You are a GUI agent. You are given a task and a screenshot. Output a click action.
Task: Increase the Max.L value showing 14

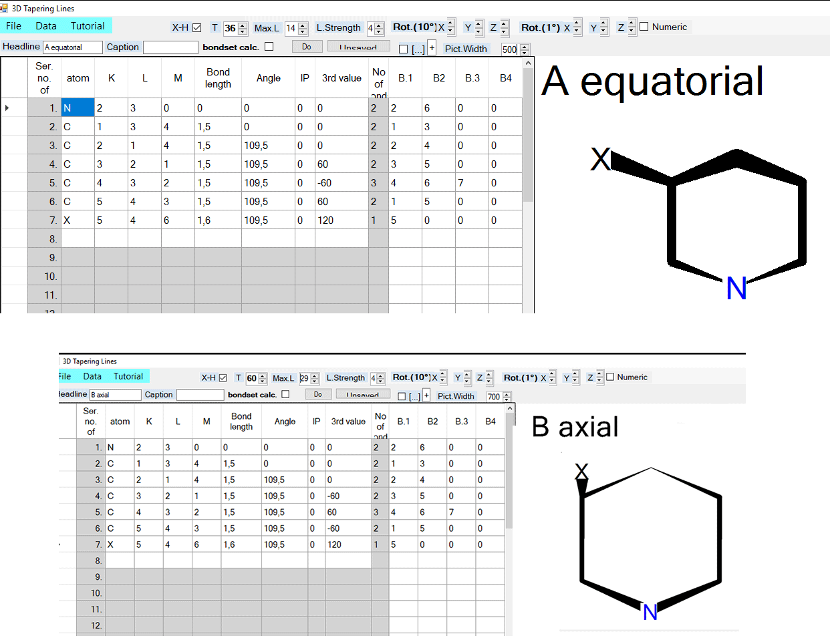coord(303,25)
